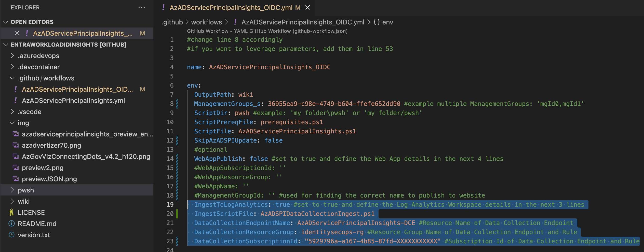Click image icon of AzGovVizConnectingDots_v4.2_h120.png
Viewport: 644px width, 252px height.
pyautogui.click(x=16, y=157)
